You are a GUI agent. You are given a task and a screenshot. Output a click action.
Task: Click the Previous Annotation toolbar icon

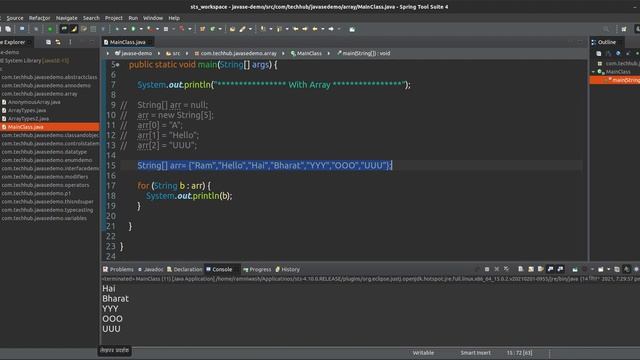click(x=279, y=29)
